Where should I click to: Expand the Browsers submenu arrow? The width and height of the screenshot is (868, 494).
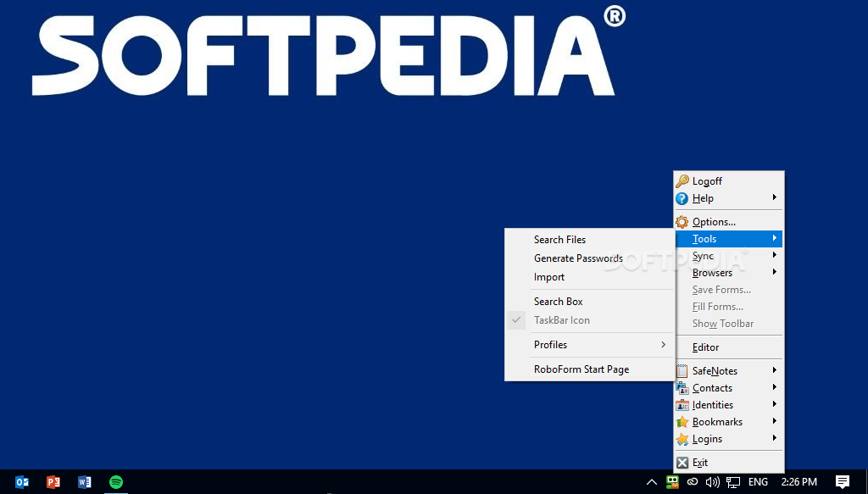tap(775, 272)
